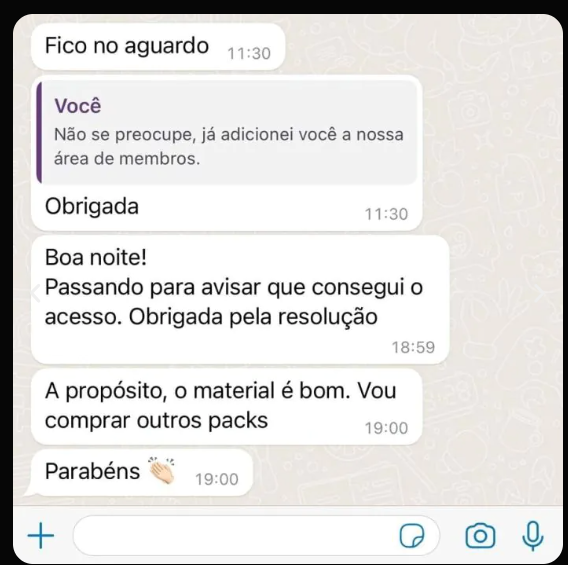This screenshot has height=565, width=568.
Task: Click the quoted text 'Não se preocupe'
Action: pyautogui.click(x=125, y=135)
